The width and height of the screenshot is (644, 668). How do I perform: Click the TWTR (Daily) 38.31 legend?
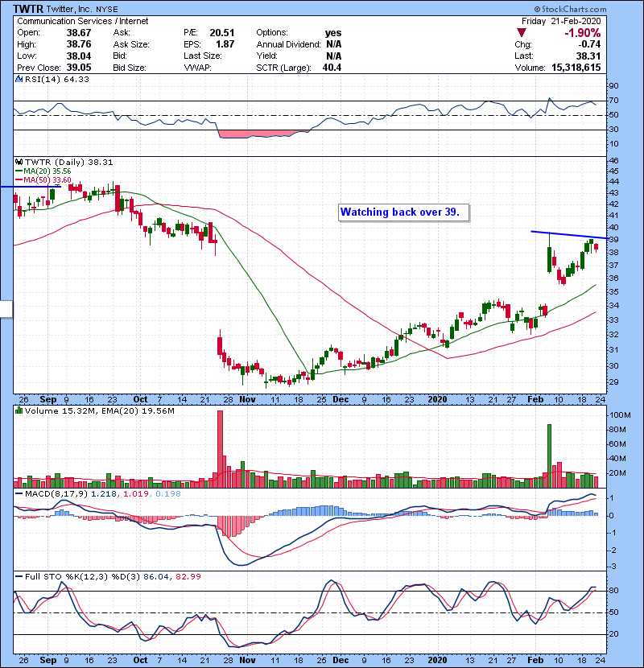tap(68, 162)
